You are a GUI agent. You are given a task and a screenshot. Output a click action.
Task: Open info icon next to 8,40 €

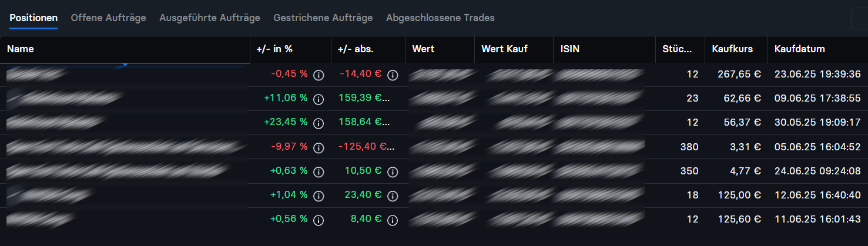coord(393,220)
